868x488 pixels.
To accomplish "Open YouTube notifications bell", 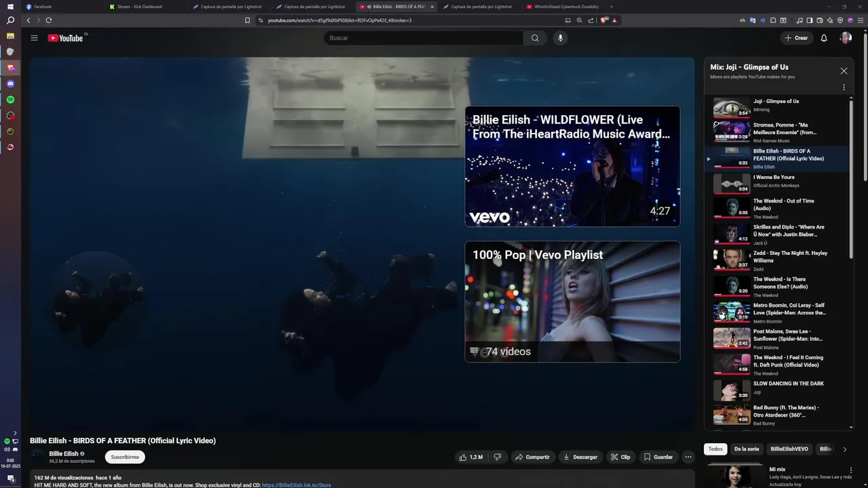I will (824, 38).
